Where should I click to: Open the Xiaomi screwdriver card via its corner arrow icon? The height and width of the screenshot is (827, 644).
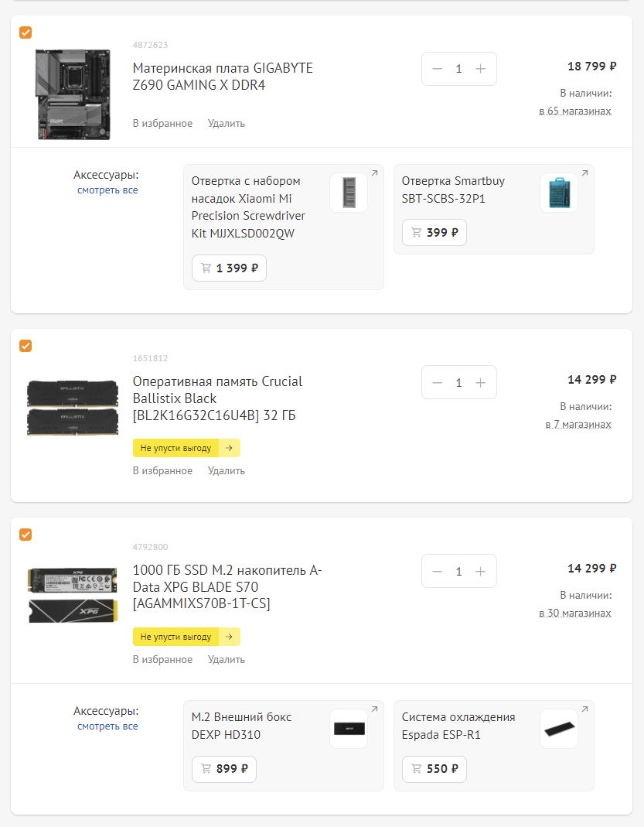click(x=374, y=173)
